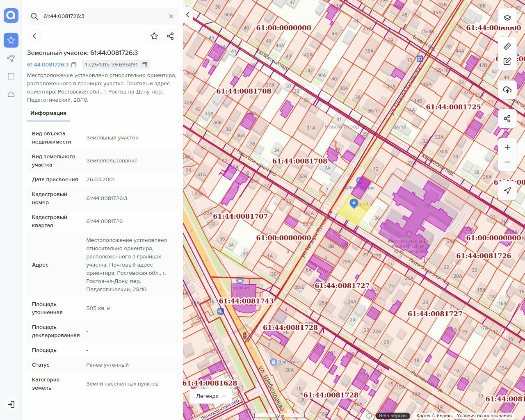The width and height of the screenshot is (525, 420).
Task: Locate my position with arrow button
Action: coord(507,190)
